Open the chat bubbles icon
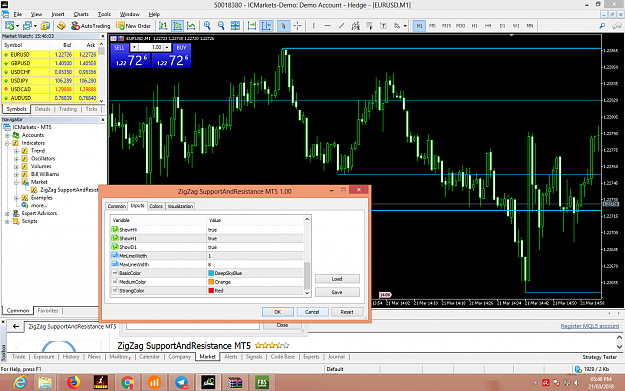The height and width of the screenshot is (391, 625). (x=617, y=26)
